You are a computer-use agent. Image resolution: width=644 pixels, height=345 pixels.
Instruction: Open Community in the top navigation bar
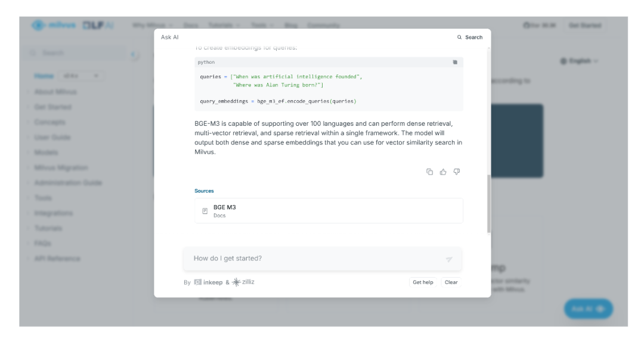[324, 26]
